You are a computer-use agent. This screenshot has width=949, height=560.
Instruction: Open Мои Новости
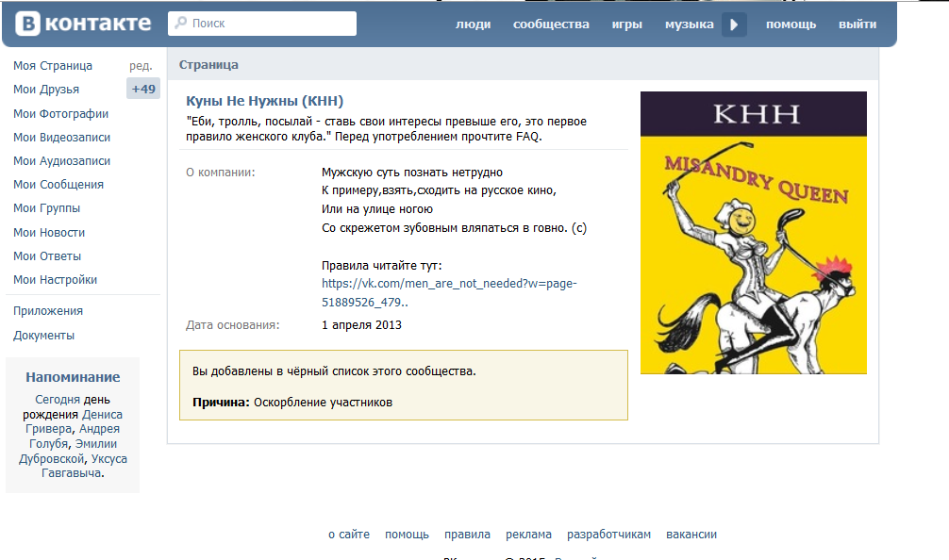(49, 232)
